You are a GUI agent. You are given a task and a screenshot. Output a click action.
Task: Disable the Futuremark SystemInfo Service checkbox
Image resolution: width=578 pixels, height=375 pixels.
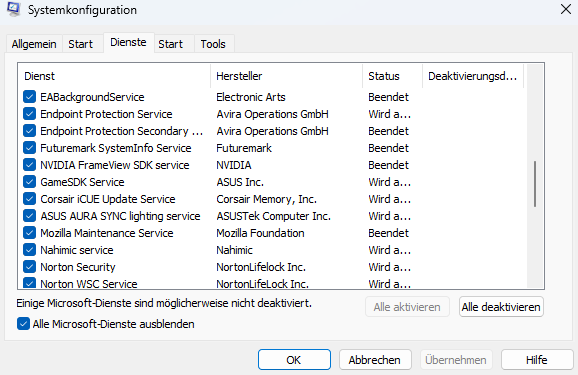(29, 148)
